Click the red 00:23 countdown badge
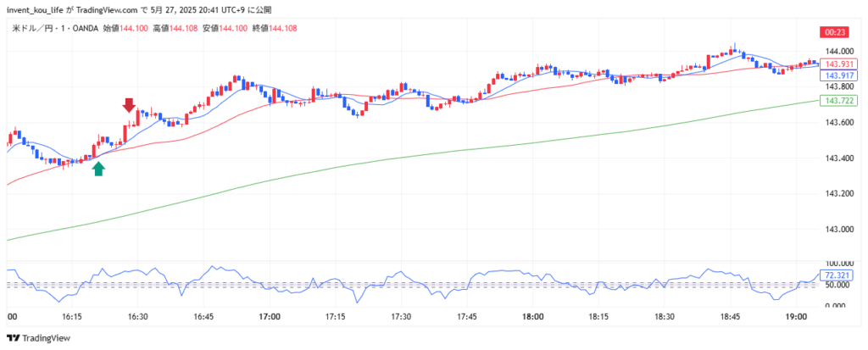The width and height of the screenshot is (868, 350). [x=835, y=32]
